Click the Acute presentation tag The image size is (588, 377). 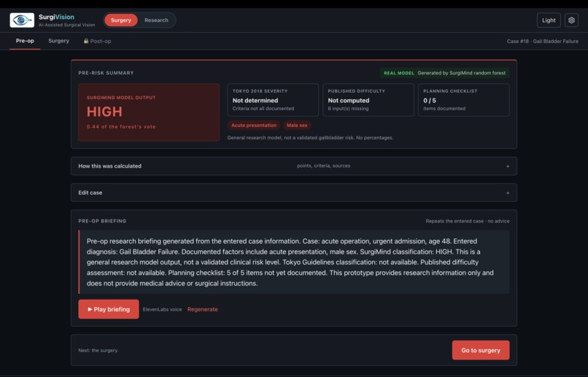253,125
